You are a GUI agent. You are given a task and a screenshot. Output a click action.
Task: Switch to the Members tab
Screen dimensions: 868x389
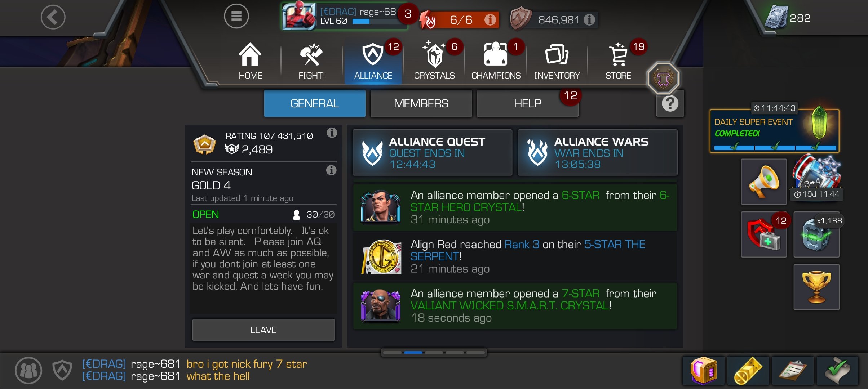[x=421, y=104]
